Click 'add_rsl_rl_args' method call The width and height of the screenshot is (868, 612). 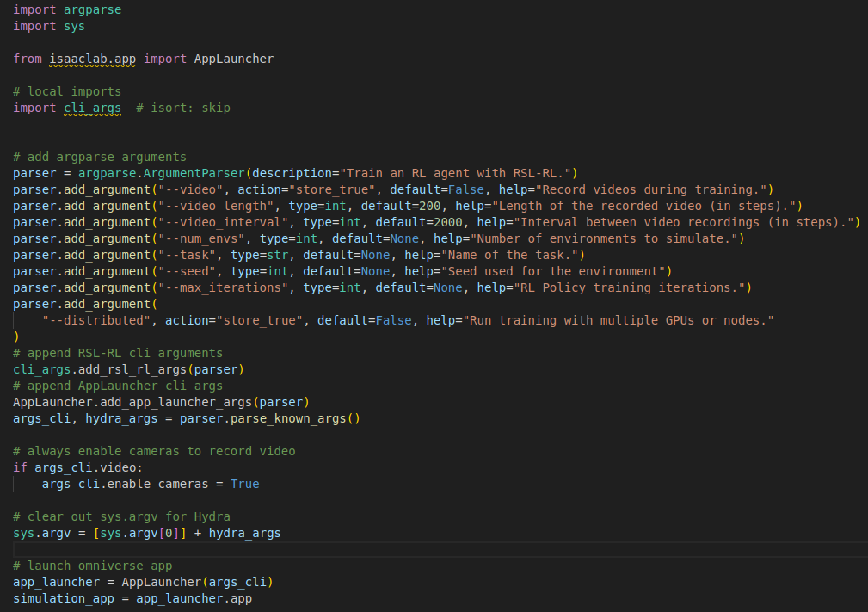(x=132, y=369)
